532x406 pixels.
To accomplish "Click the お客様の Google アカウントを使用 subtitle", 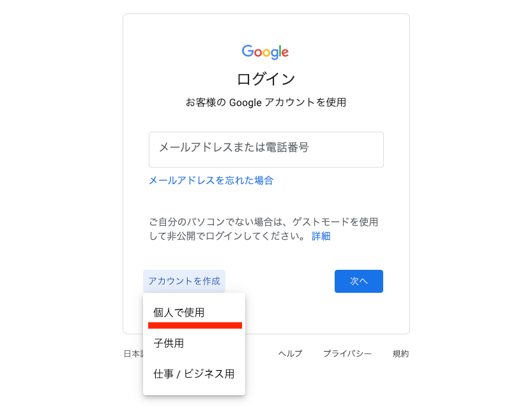I will (x=266, y=102).
